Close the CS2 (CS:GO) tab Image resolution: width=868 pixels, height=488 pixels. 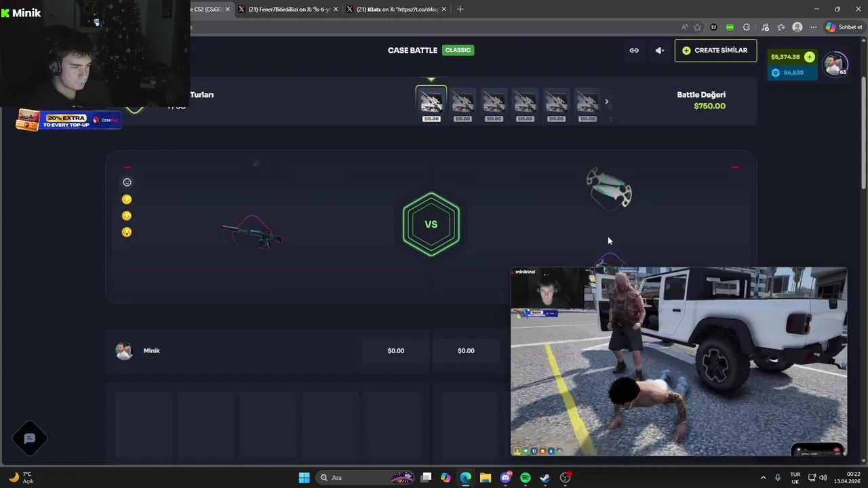click(x=227, y=9)
